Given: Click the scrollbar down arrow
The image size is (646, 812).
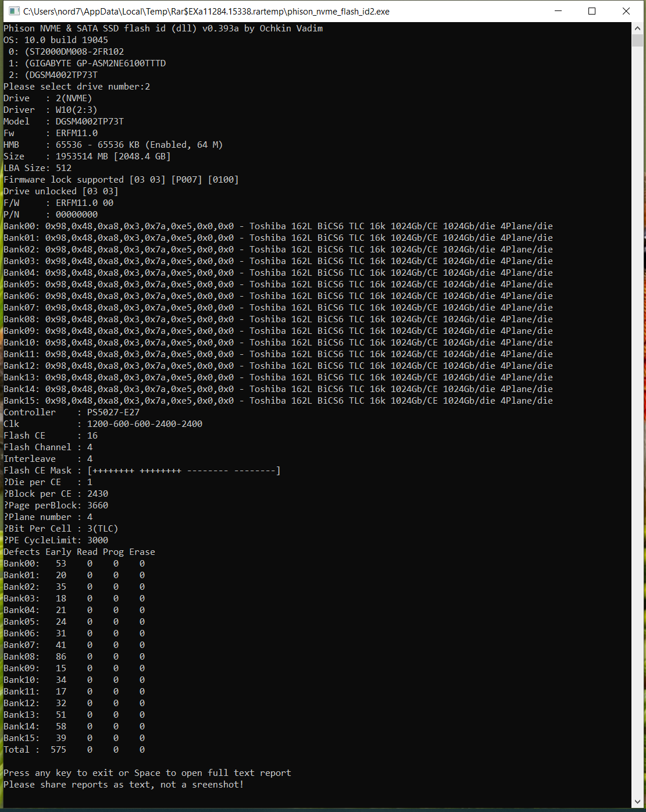Looking at the screenshot, I should tap(637, 802).
